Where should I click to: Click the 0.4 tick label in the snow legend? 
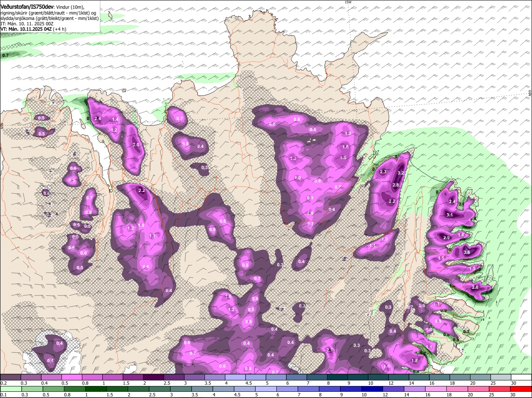click(x=44, y=383)
